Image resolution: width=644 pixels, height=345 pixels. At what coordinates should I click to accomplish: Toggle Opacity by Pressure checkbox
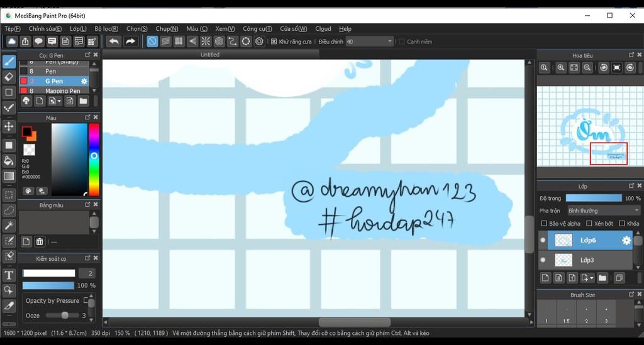(x=86, y=300)
